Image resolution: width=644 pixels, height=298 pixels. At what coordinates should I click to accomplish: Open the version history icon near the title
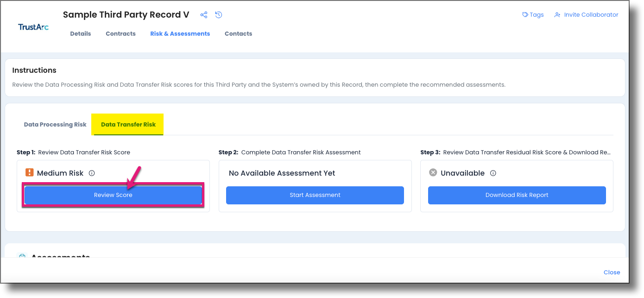[x=218, y=14]
